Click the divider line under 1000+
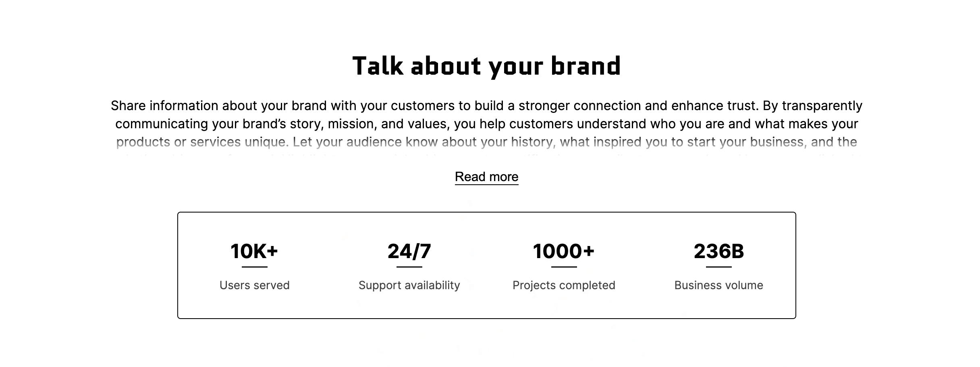The height and width of the screenshot is (367, 980). click(564, 267)
